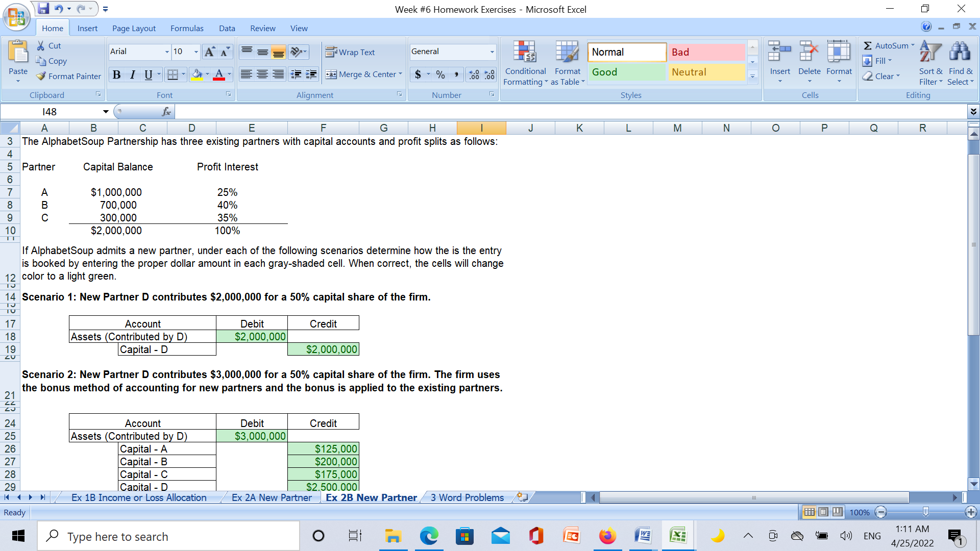Open Sort & Filter
This screenshot has height=551, width=980.
(930, 62)
